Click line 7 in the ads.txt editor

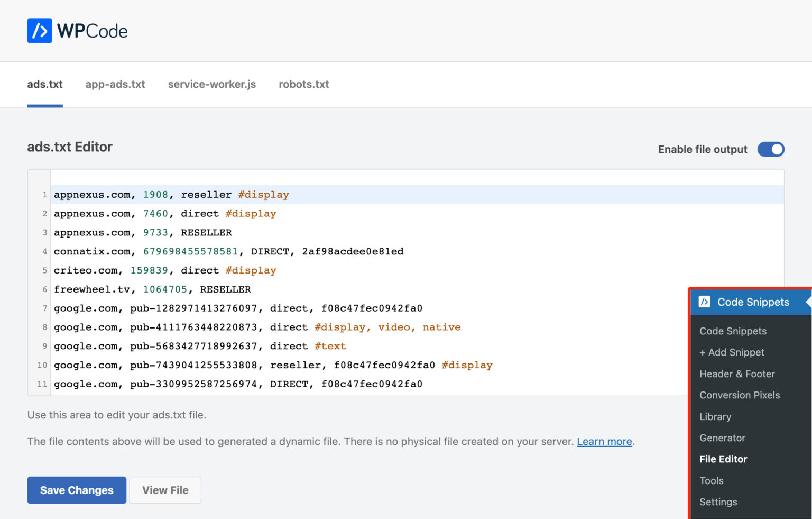tap(238, 308)
